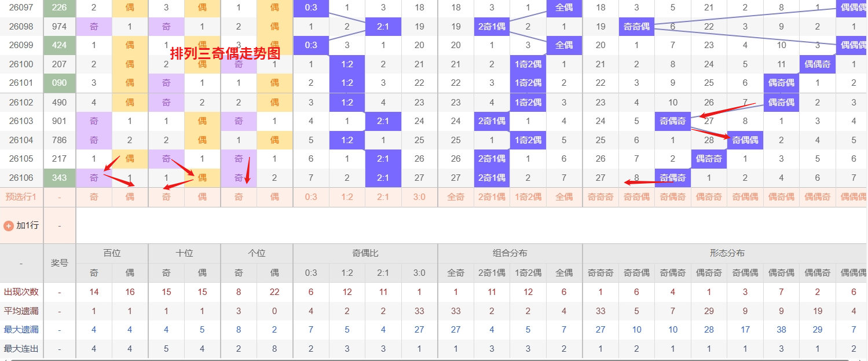Click the highlighted 奇偶奇 cell in row 26103
Image resolution: width=868 pixels, height=361 pixels.
tap(673, 121)
